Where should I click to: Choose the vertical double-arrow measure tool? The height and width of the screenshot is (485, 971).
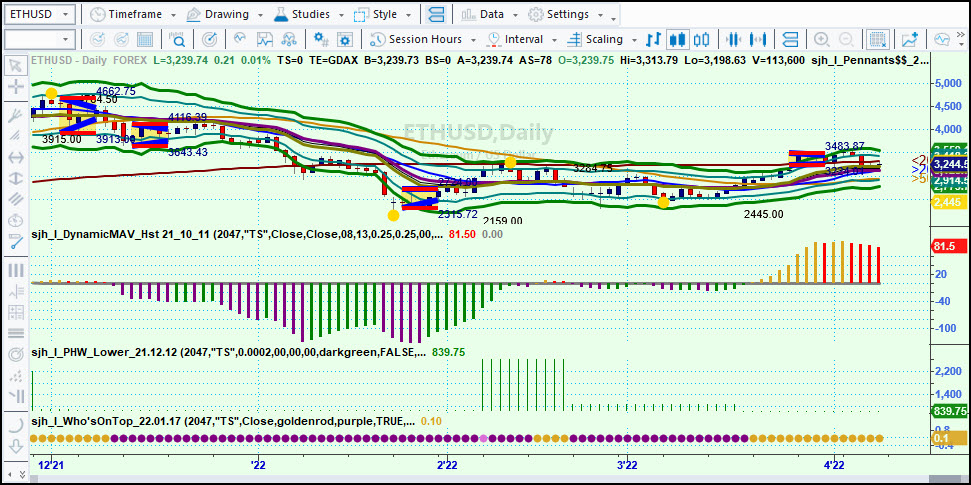[x=16, y=178]
